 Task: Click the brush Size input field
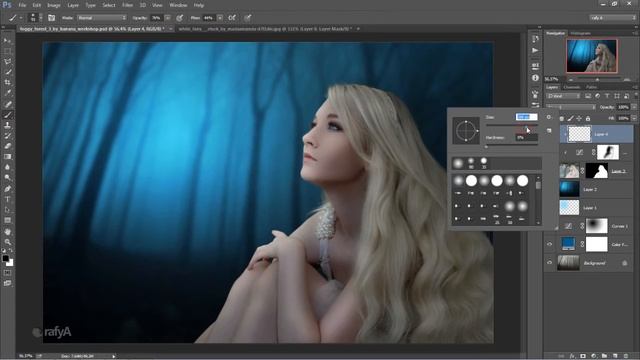click(527, 117)
